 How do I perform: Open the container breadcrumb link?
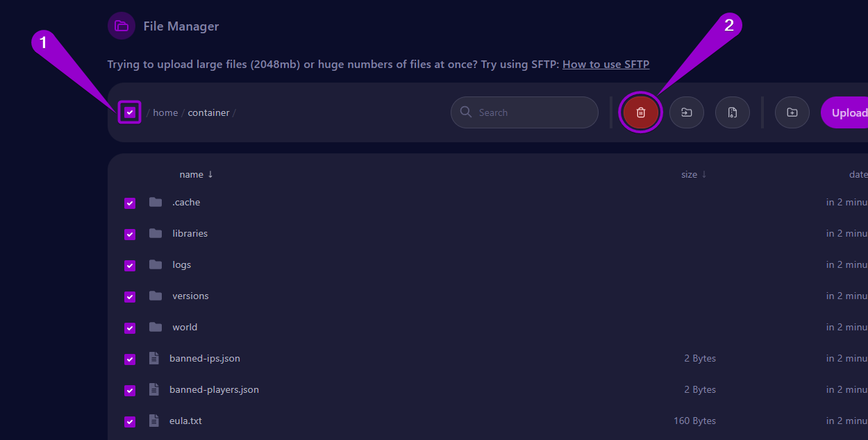[x=208, y=112]
